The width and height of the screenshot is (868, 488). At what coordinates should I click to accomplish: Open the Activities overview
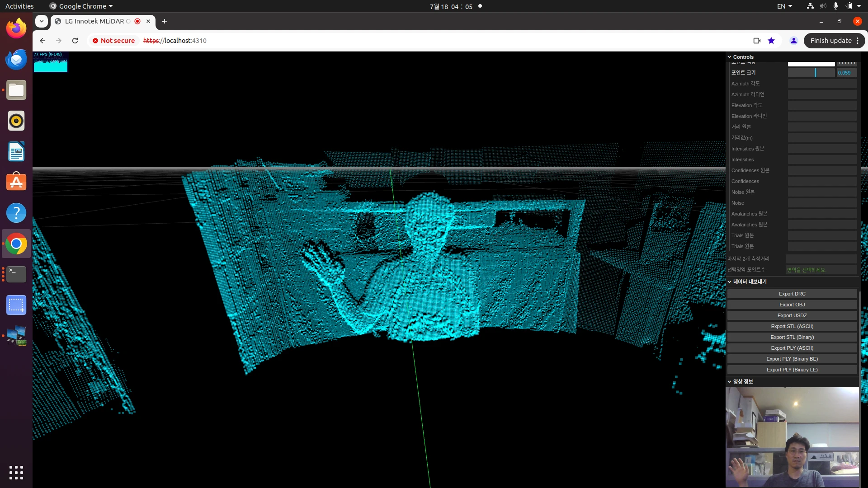[19, 6]
